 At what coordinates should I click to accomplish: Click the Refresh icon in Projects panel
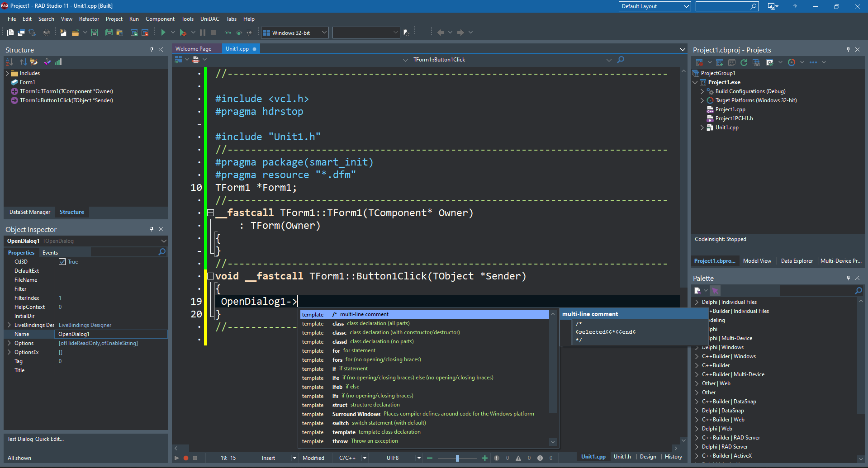click(744, 62)
